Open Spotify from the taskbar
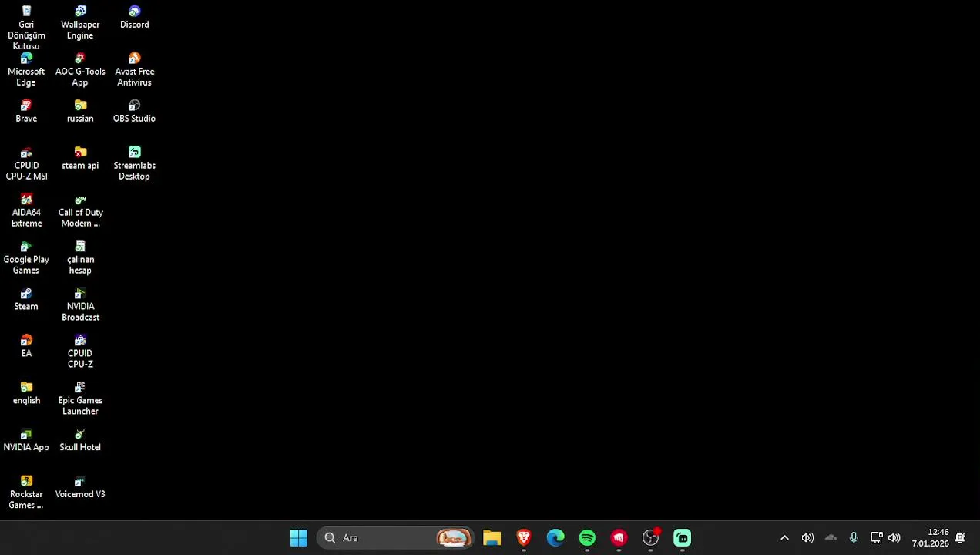Image resolution: width=980 pixels, height=555 pixels. point(587,538)
